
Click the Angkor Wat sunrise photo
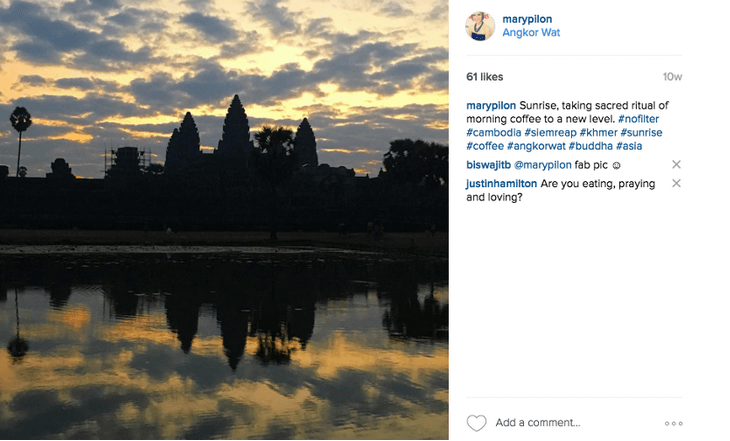pyautogui.click(x=224, y=220)
